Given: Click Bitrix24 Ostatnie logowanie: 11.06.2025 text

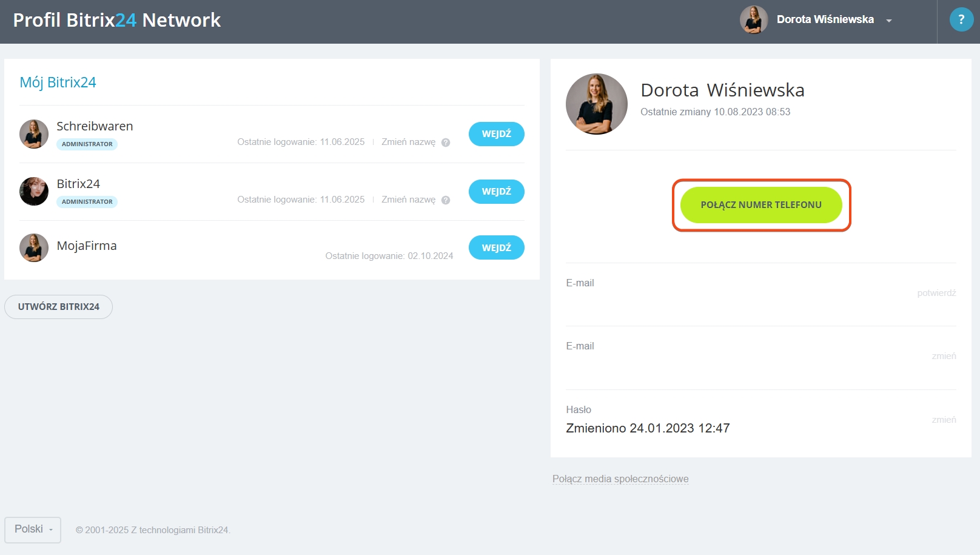Looking at the screenshot, I should tap(301, 200).
